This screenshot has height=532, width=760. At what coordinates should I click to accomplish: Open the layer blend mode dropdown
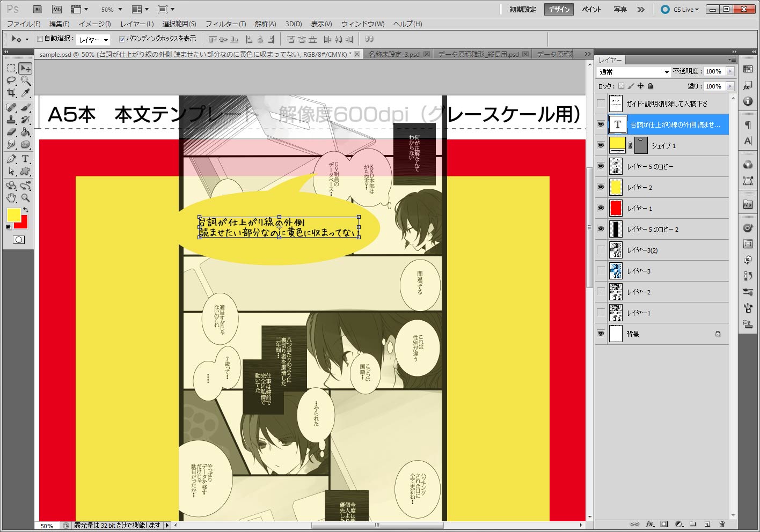pyautogui.click(x=633, y=72)
